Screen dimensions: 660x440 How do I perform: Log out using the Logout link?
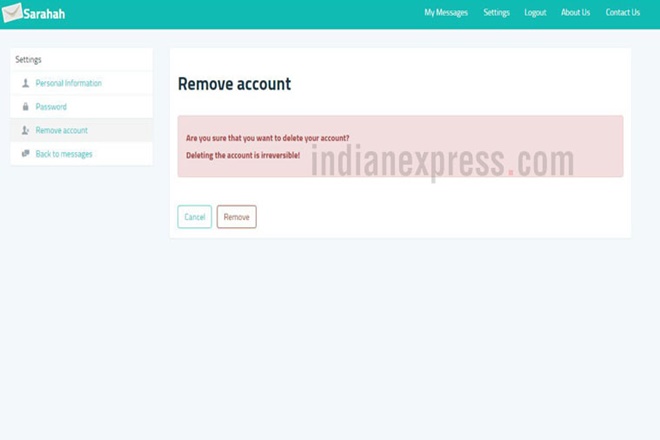pos(535,13)
